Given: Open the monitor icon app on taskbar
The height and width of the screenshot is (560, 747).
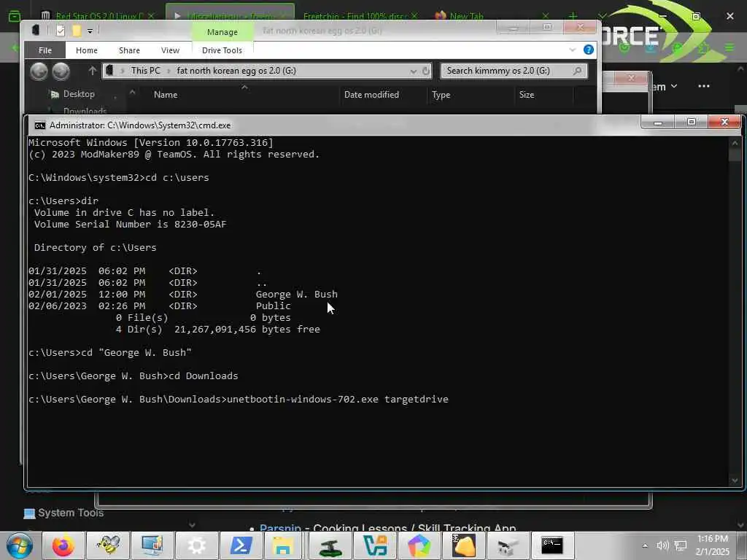Looking at the screenshot, I should pos(152,545).
